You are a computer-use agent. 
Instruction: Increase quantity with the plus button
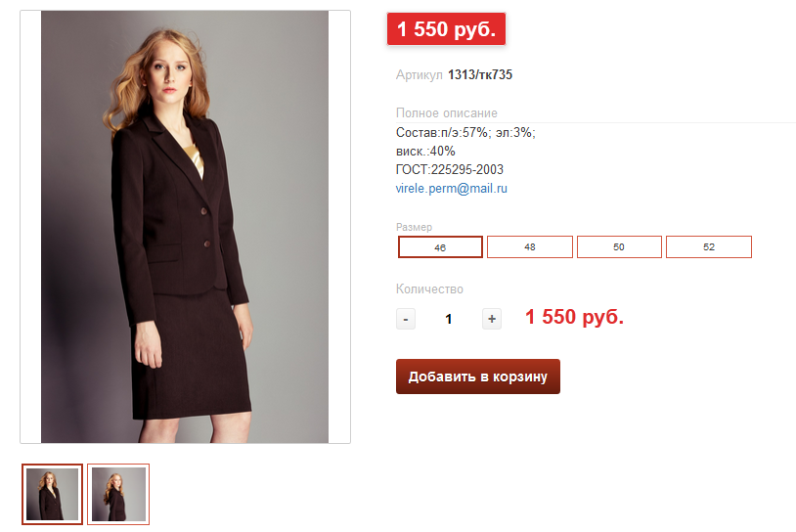(492, 319)
